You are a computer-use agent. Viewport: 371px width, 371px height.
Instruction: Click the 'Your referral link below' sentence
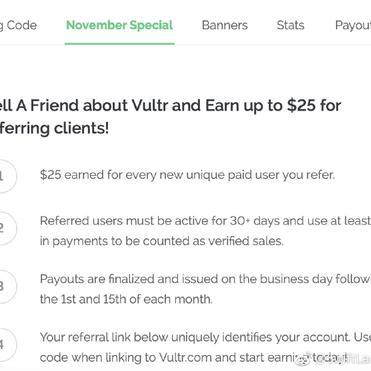(205, 337)
